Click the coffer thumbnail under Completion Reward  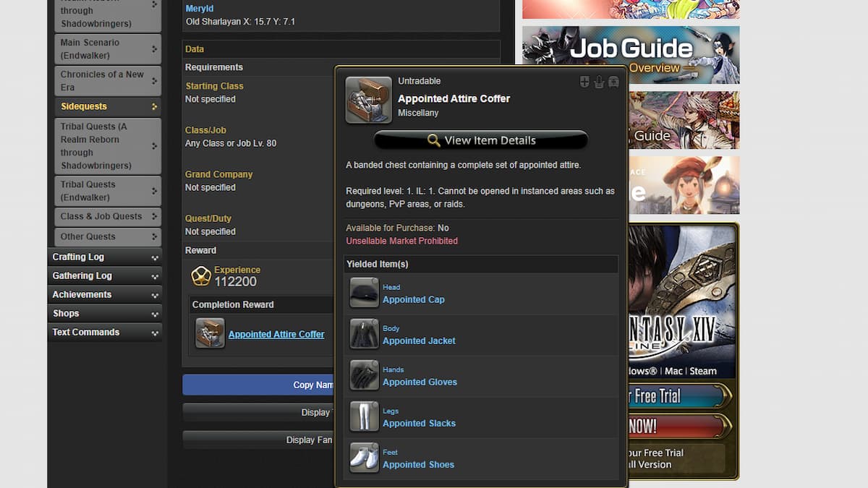pyautogui.click(x=209, y=333)
